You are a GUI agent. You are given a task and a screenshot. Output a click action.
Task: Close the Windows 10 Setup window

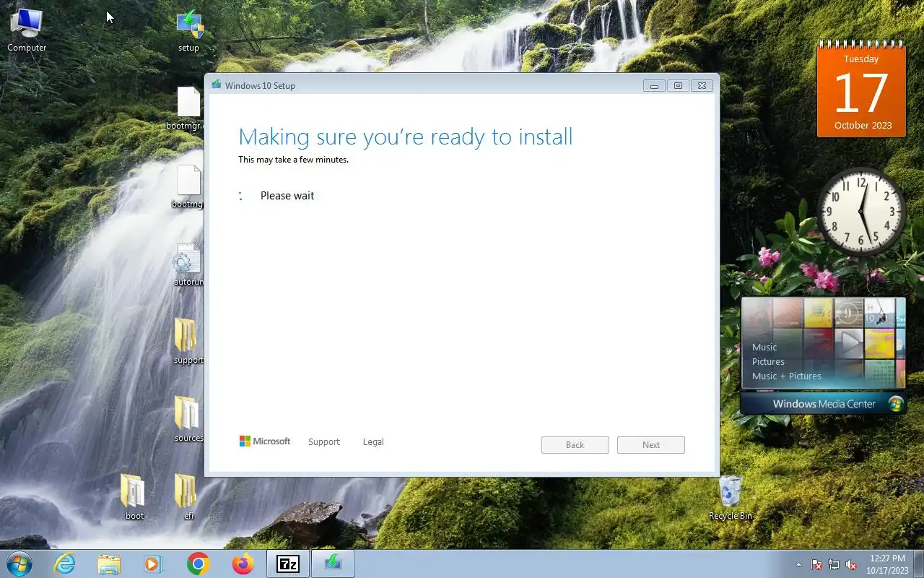click(x=702, y=86)
